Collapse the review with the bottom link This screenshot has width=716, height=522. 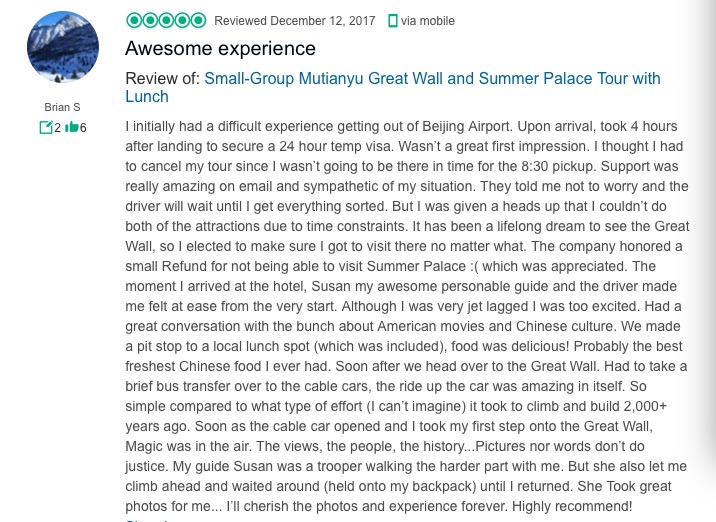(x=145, y=520)
